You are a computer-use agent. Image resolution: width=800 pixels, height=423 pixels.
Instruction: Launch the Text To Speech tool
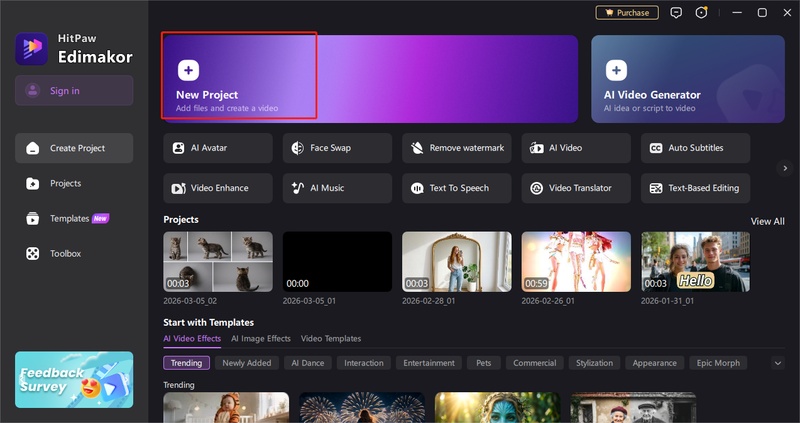[457, 188]
